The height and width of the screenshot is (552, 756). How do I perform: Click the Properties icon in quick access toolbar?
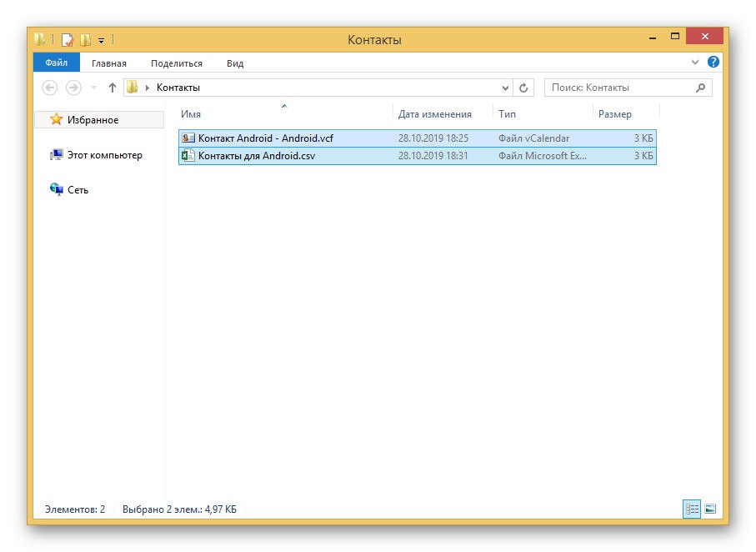point(68,39)
